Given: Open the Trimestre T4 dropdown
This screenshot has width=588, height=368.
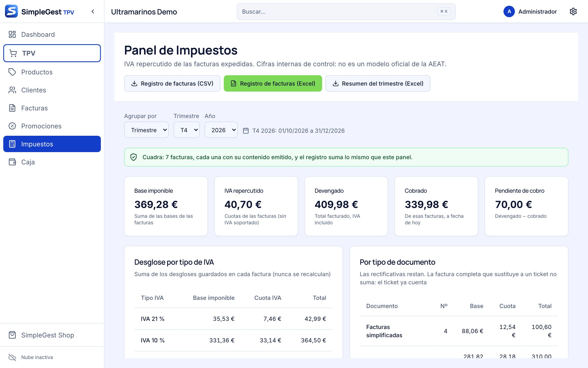Looking at the screenshot, I should pos(186,130).
